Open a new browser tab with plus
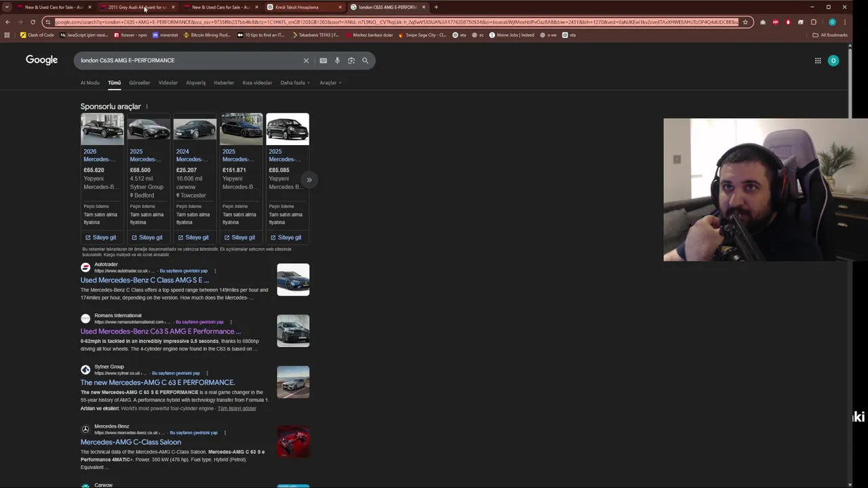Image resolution: width=868 pixels, height=488 pixels. click(436, 7)
